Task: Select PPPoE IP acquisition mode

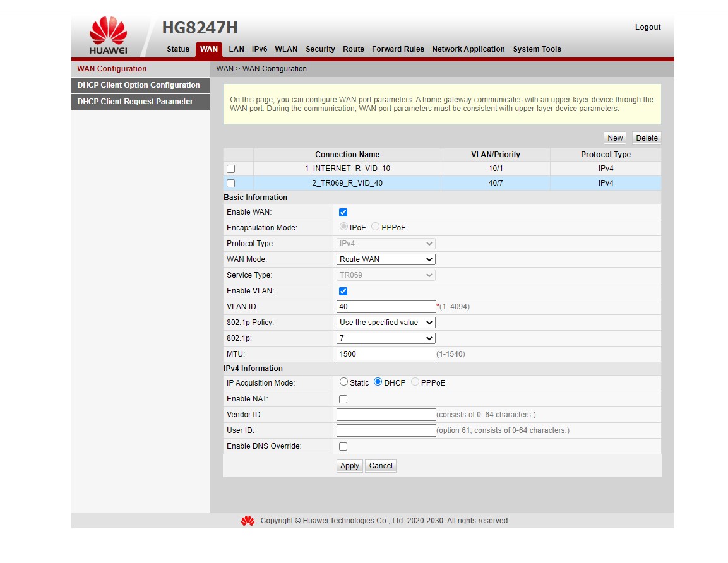Action: [x=415, y=382]
